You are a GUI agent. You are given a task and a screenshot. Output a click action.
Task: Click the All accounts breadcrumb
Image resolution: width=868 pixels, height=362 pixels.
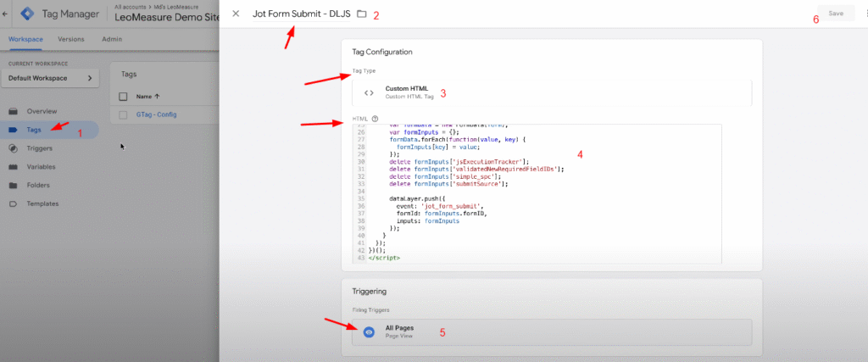pyautogui.click(x=131, y=7)
